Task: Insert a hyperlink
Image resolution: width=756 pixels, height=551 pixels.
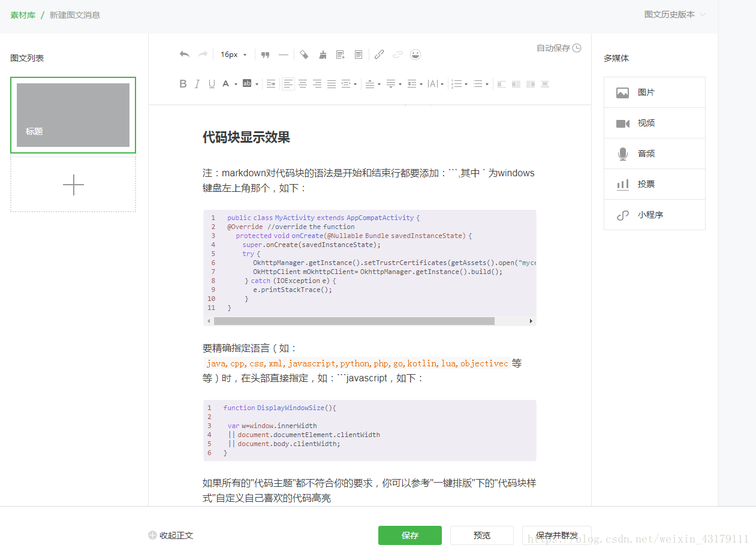Action: (379, 55)
